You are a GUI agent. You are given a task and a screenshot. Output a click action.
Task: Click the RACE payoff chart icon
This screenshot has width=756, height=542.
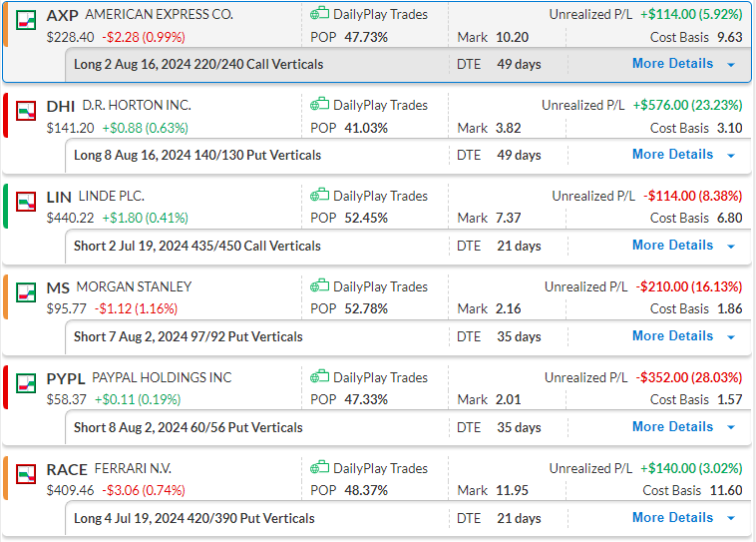click(26, 474)
